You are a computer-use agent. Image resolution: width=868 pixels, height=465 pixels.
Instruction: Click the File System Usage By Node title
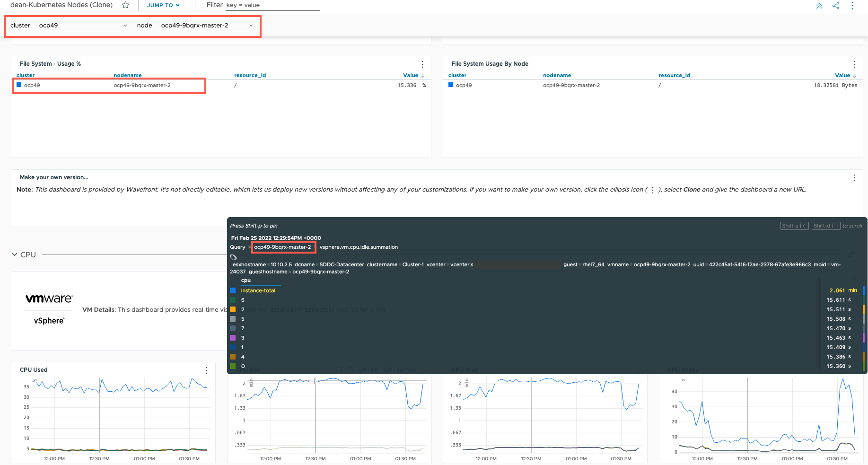(x=490, y=64)
